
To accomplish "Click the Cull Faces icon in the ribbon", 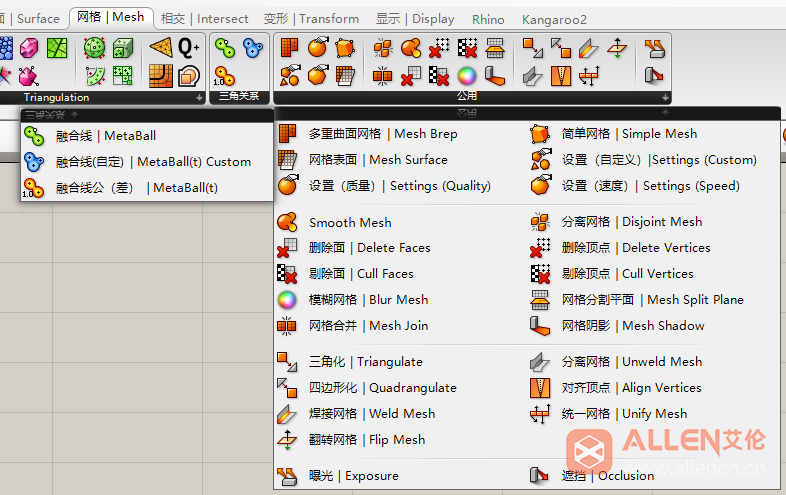I will (x=439, y=76).
